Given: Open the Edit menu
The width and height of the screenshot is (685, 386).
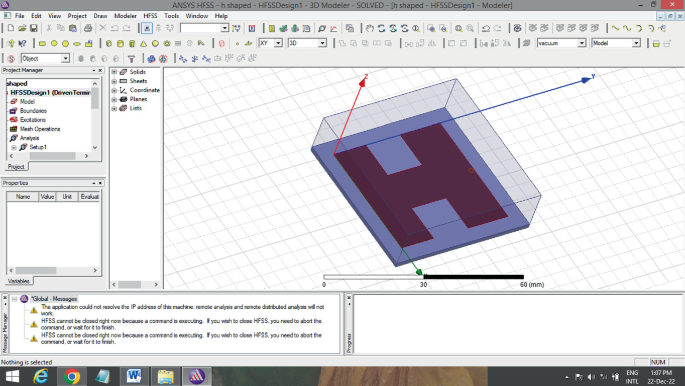Looking at the screenshot, I should (36, 16).
